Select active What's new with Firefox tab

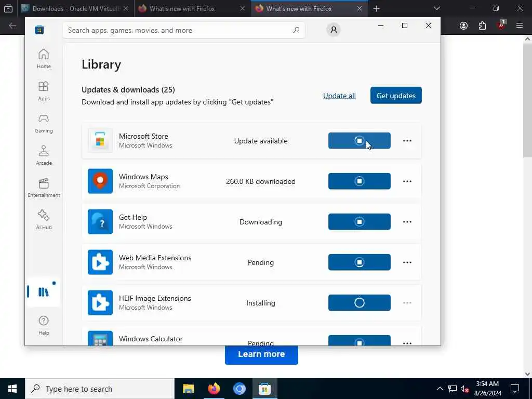(x=310, y=8)
